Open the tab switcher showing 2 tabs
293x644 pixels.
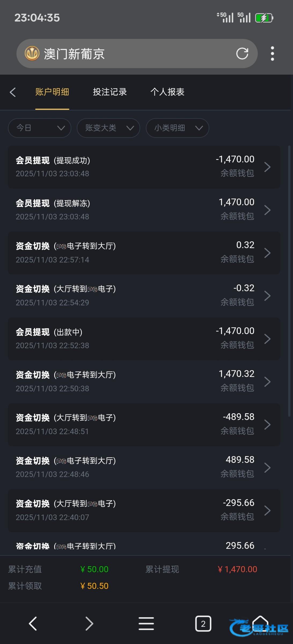point(203,623)
